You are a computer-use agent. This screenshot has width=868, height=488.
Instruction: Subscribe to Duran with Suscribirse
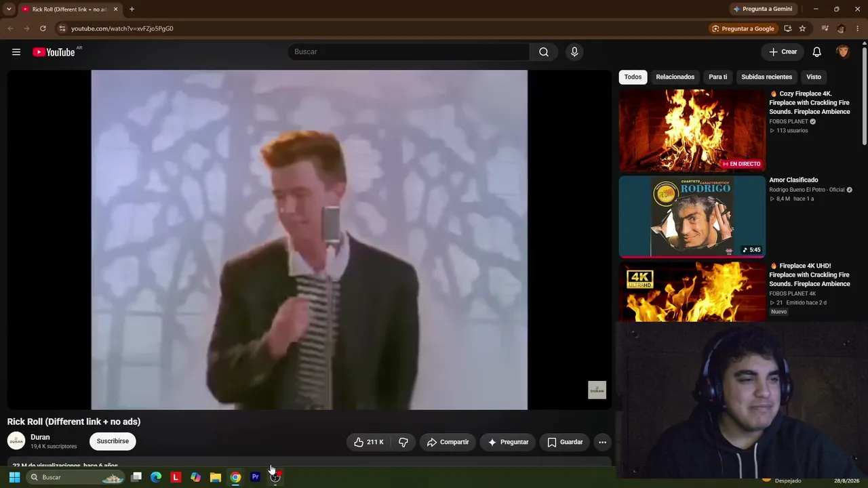113,441
